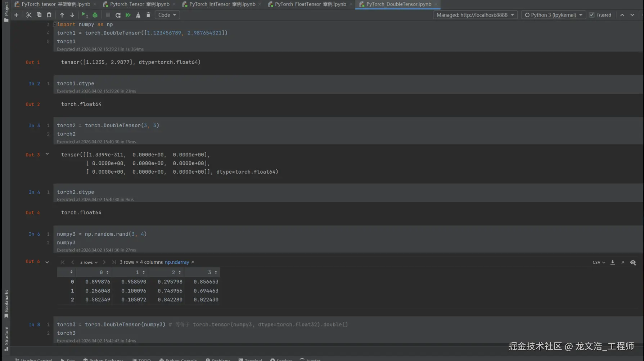The height and width of the screenshot is (361, 644).
Task: Select the PyTorch_DoubleTensor.ipynb tab
Action: pyautogui.click(x=398, y=4)
